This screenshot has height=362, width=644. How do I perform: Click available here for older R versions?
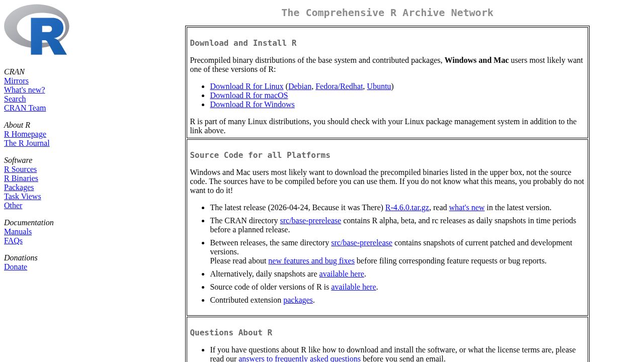[x=354, y=287]
